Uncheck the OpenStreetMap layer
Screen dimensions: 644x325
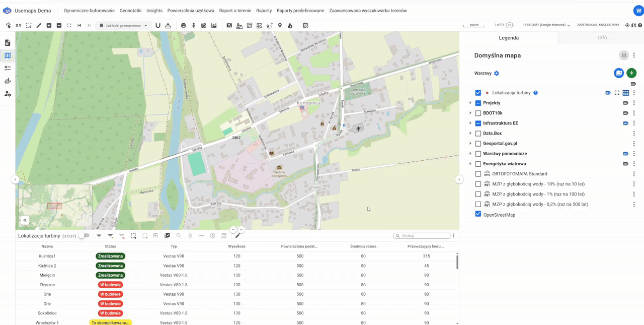pos(478,215)
